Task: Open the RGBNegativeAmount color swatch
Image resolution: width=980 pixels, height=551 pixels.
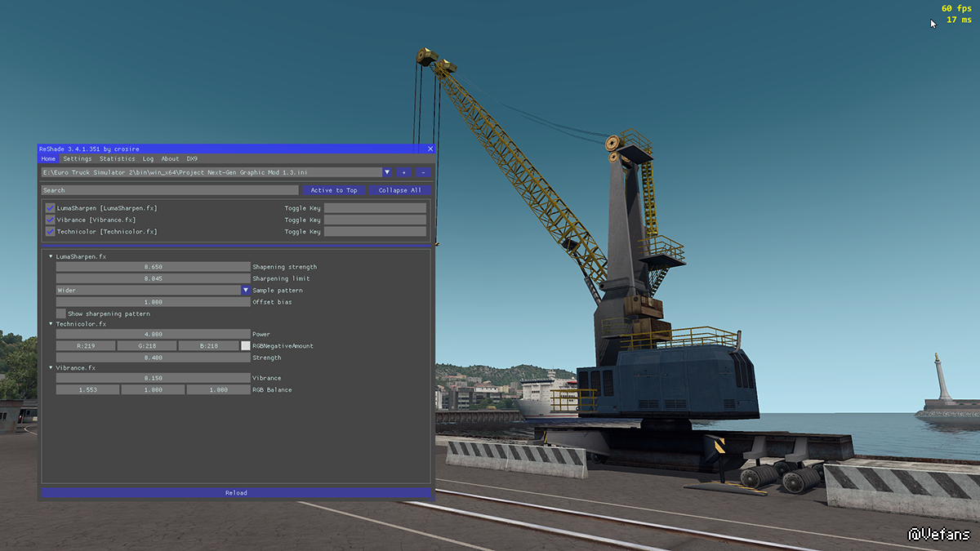Action: click(x=246, y=346)
